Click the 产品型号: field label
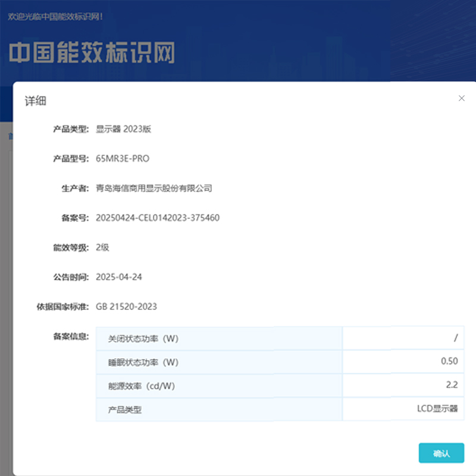This screenshot has width=476, height=476. coord(71,158)
